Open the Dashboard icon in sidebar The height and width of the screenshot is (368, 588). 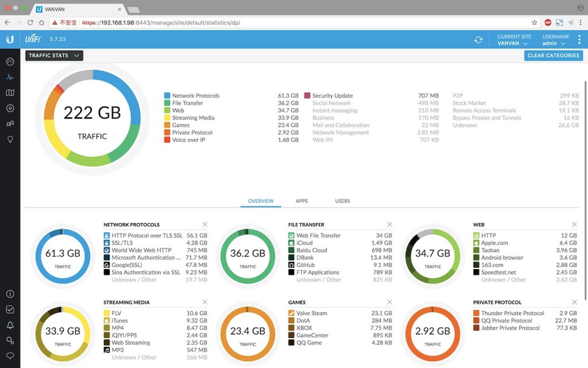click(x=10, y=62)
